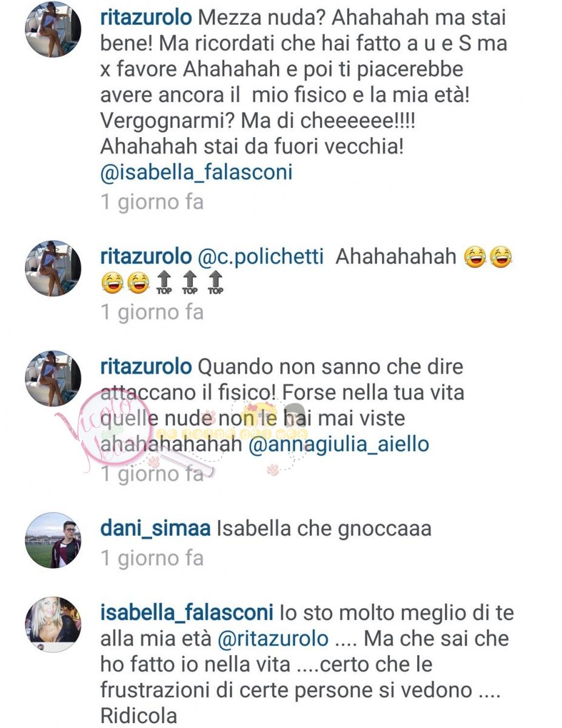The width and height of the screenshot is (562, 728).
Task: Open the @isabella_falasconi mention link
Action: (196, 172)
